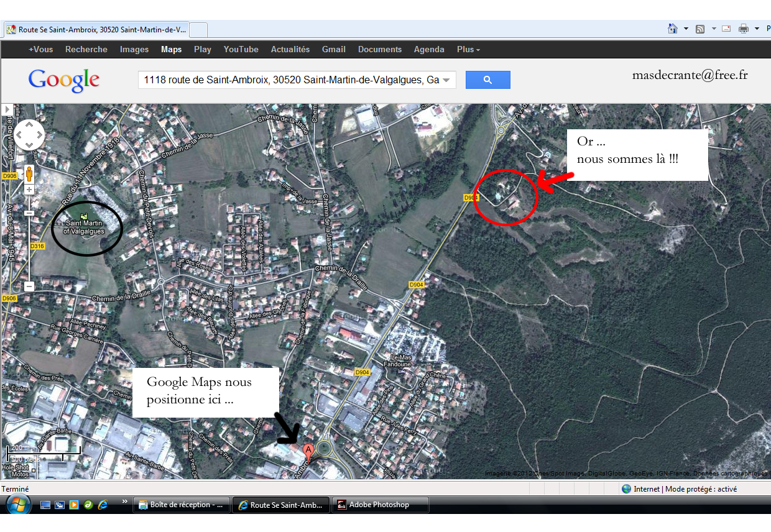
Task: Click the green round quick launch icon
Action: click(x=88, y=505)
